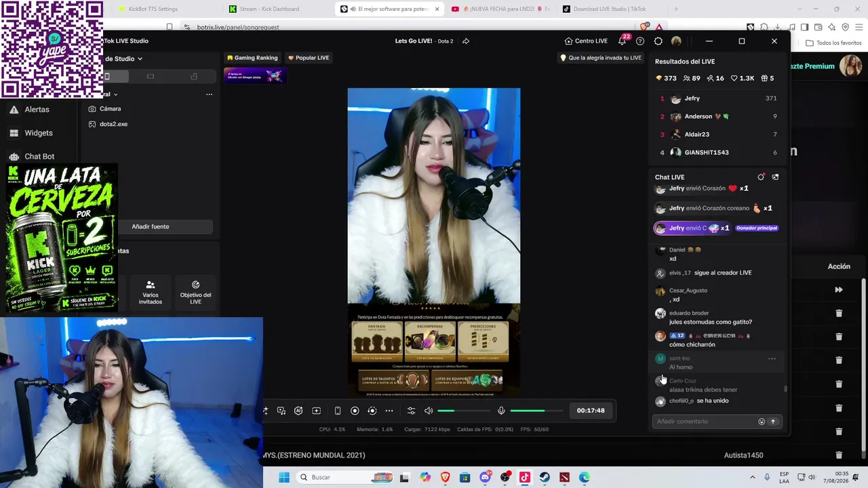Open the Gaming Ranking tag
This screenshot has height=488, width=868.
click(252, 58)
